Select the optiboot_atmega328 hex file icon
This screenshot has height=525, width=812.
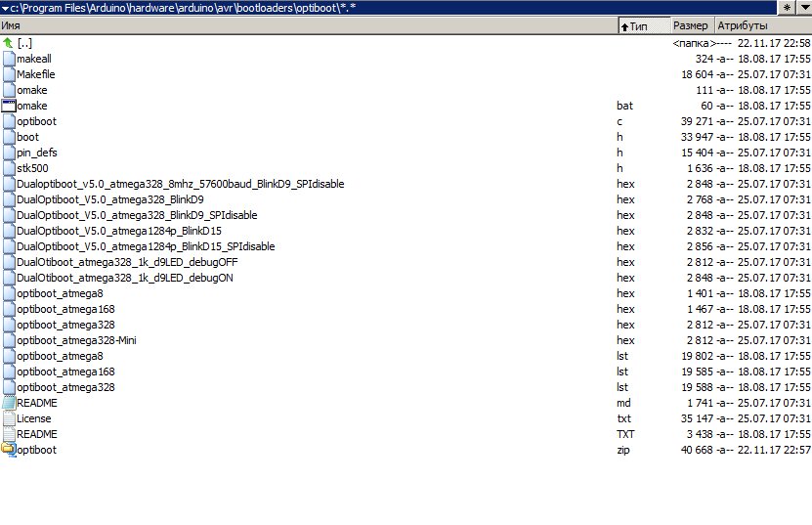coord(9,325)
